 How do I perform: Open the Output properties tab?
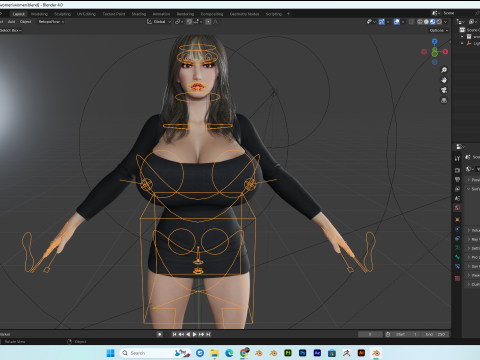pyautogui.click(x=457, y=179)
